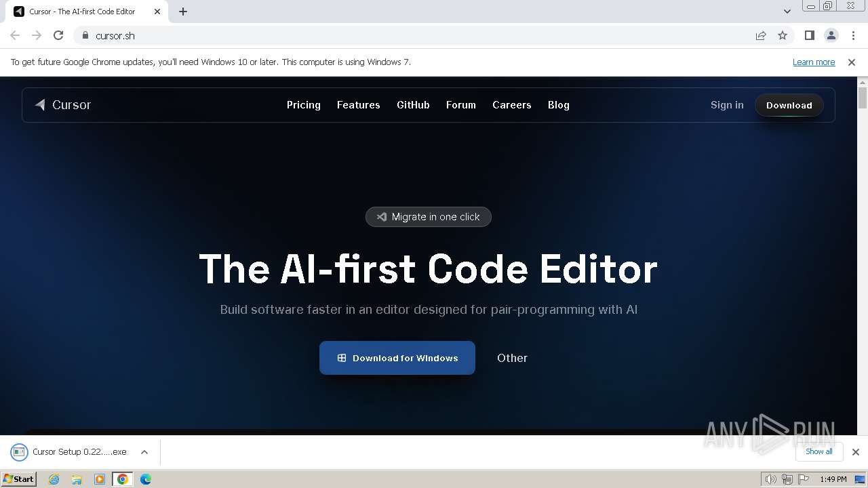Open the tab search dropdown arrow

pos(787,11)
